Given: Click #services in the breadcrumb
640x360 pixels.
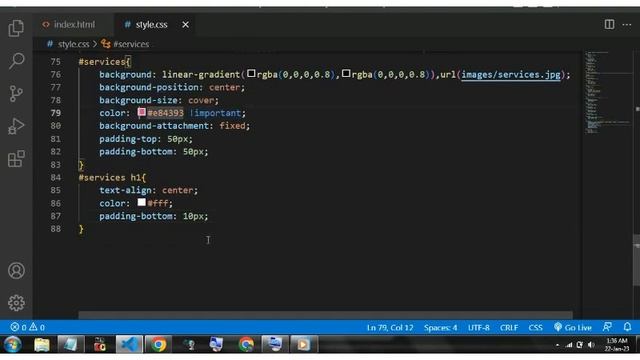Looking at the screenshot, I should 131,44.
